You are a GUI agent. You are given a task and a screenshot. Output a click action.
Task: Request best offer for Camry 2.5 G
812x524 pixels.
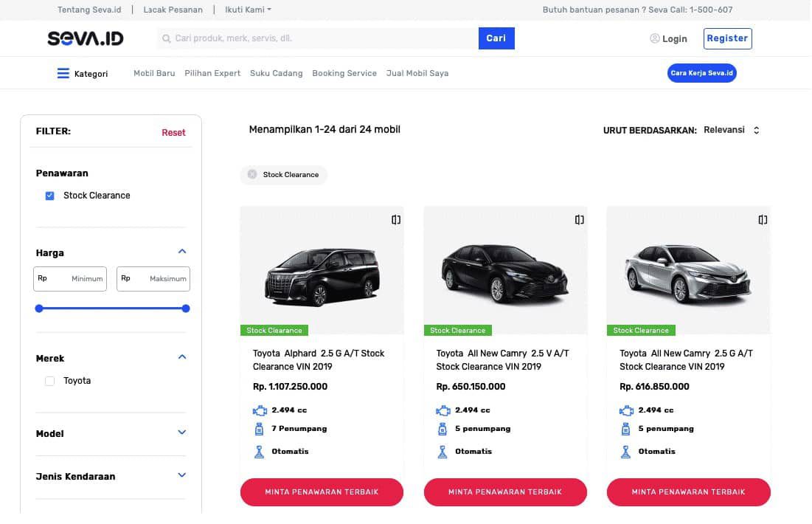click(688, 492)
